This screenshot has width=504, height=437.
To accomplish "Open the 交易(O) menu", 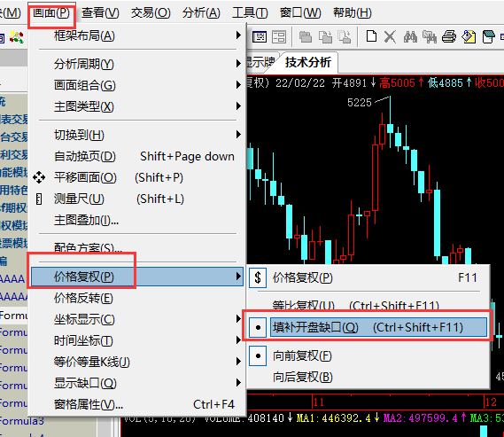I will point(151,13).
